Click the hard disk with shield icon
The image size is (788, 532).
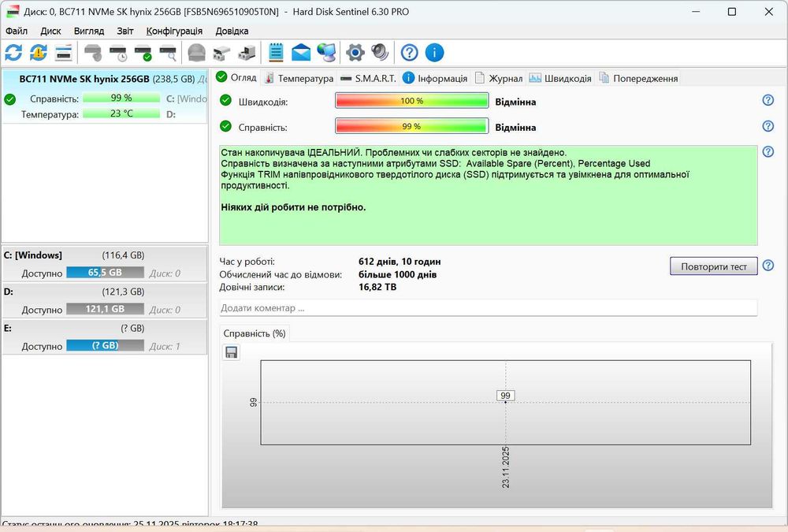pyautogui.click(x=94, y=52)
